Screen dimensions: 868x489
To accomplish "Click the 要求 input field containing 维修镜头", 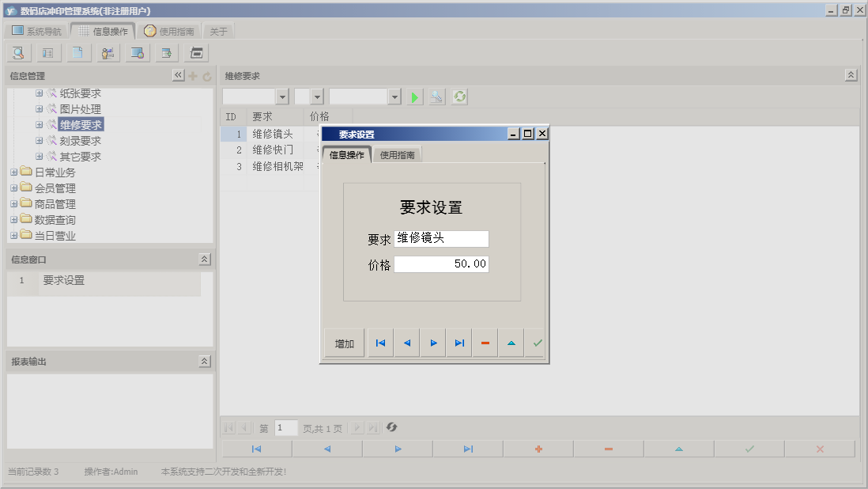I will (441, 238).
